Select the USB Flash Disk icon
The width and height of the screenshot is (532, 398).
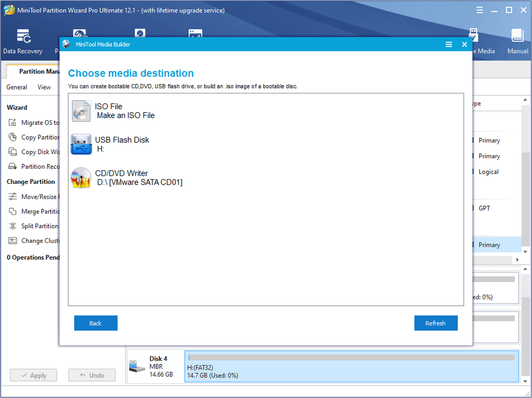(82, 144)
